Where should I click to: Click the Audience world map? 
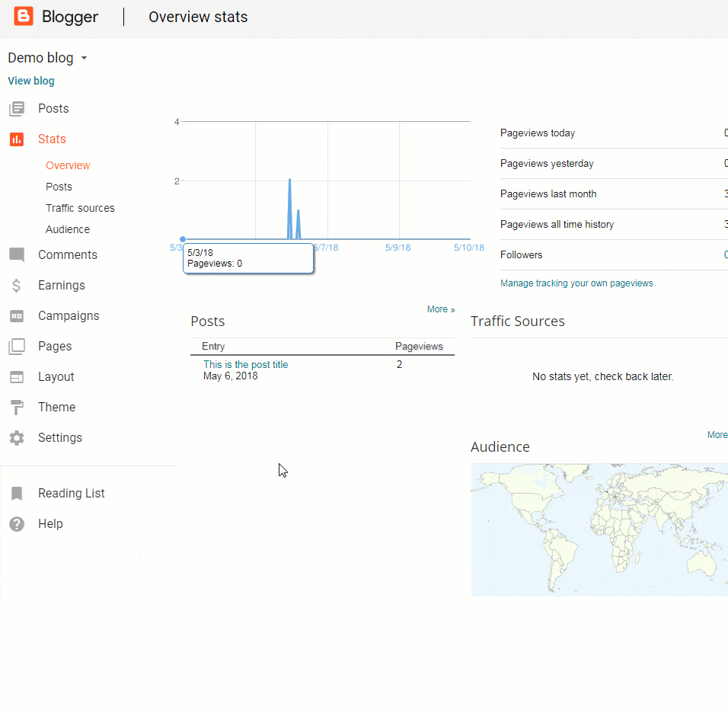[599, 529]
